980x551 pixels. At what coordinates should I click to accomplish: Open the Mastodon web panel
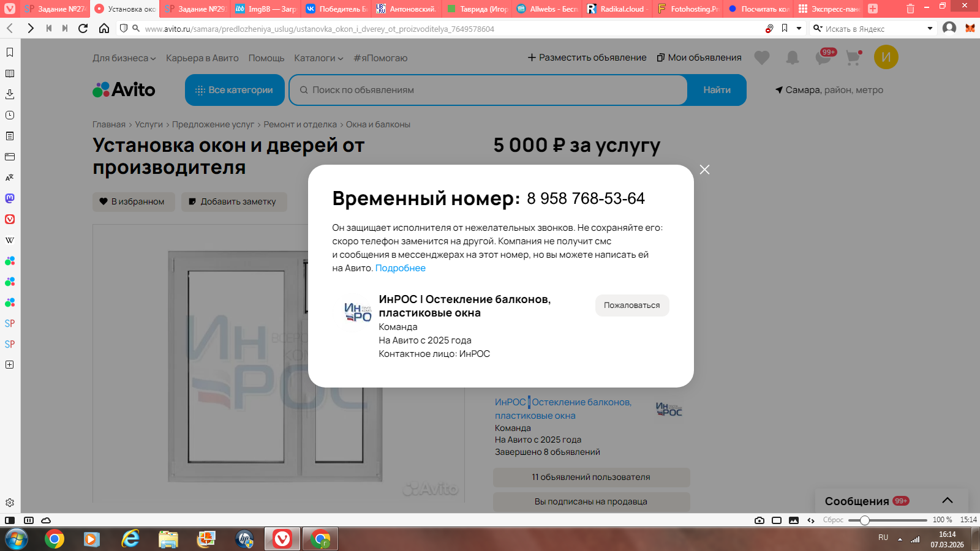click(10, 198)
